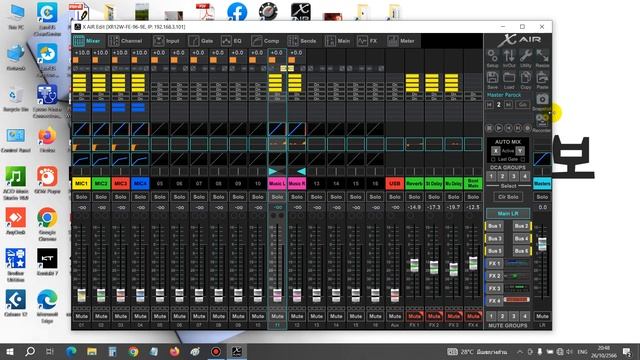Toggle Solo on the MIC2 channel
Image resolution: width=640 pixels, height=360 pixels.
point(101,197)
